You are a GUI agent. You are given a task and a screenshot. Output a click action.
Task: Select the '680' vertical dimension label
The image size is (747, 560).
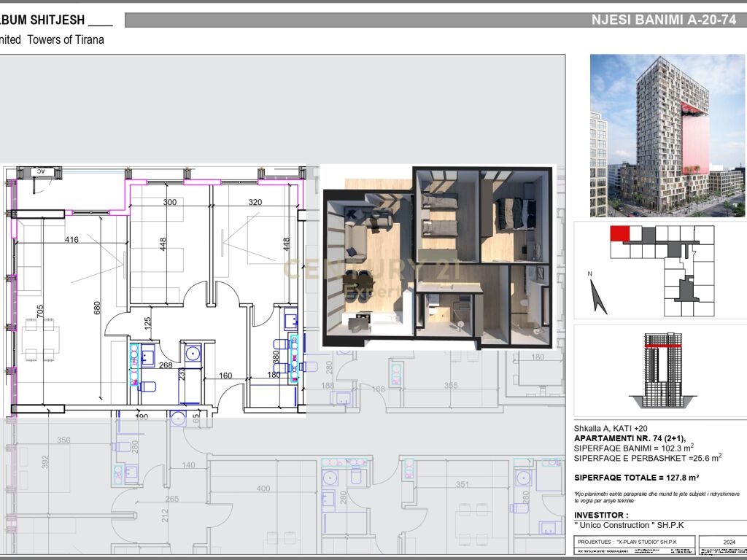click(x=97, y=308)
